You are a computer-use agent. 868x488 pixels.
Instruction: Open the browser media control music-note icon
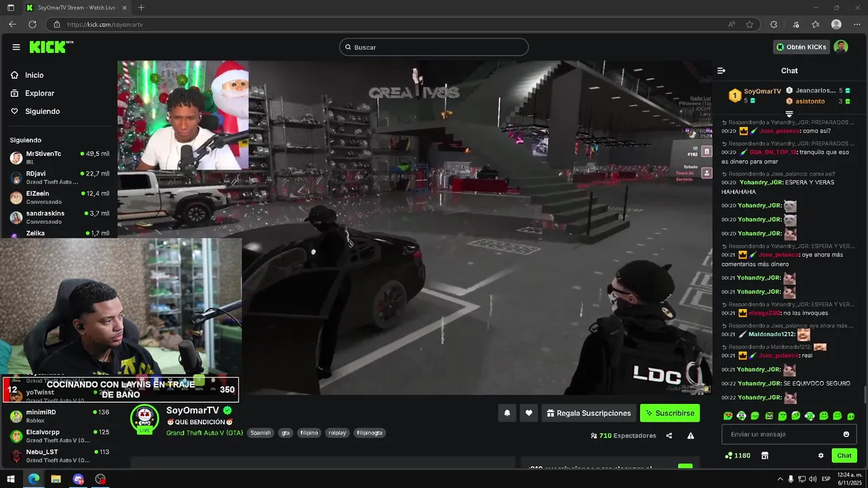point(795,24)
